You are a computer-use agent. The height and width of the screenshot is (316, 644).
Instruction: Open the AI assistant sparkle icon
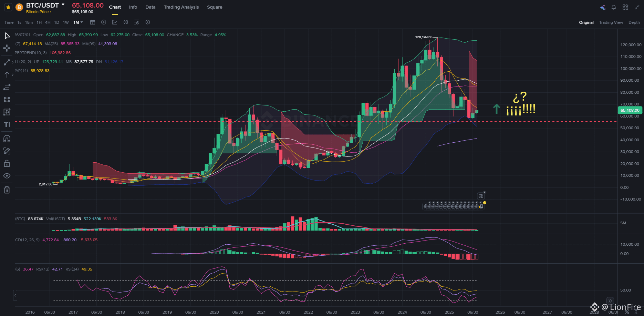(x=603, y=7)
